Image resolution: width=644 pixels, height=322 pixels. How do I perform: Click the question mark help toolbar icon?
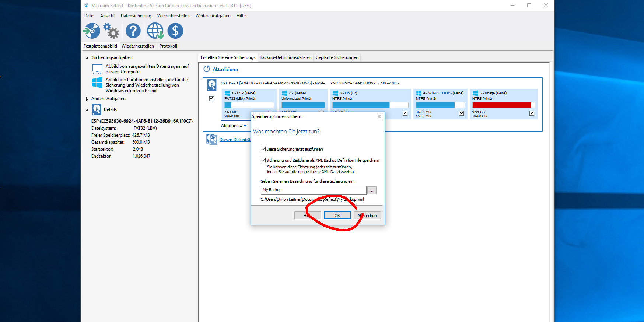(x=133, y=31)
